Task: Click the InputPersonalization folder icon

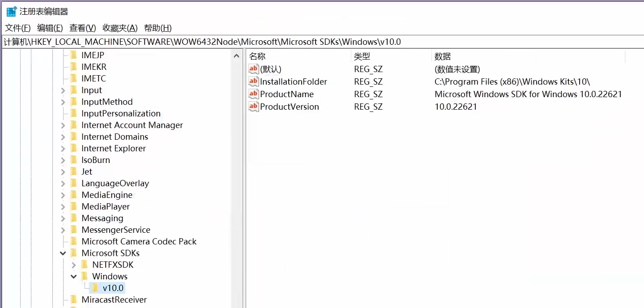Action: pyautogui.click(x=74, y=113)
